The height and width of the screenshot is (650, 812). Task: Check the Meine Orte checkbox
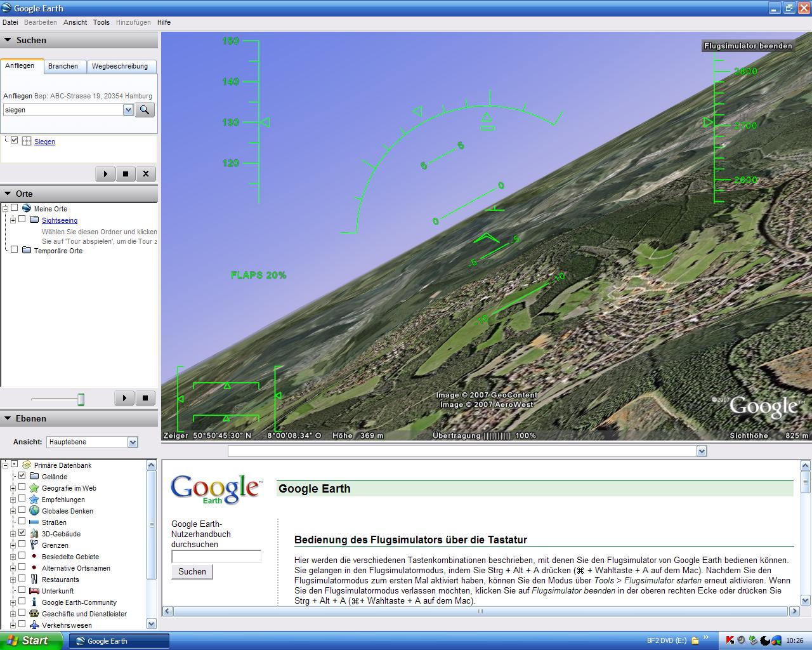coord(14,208)
